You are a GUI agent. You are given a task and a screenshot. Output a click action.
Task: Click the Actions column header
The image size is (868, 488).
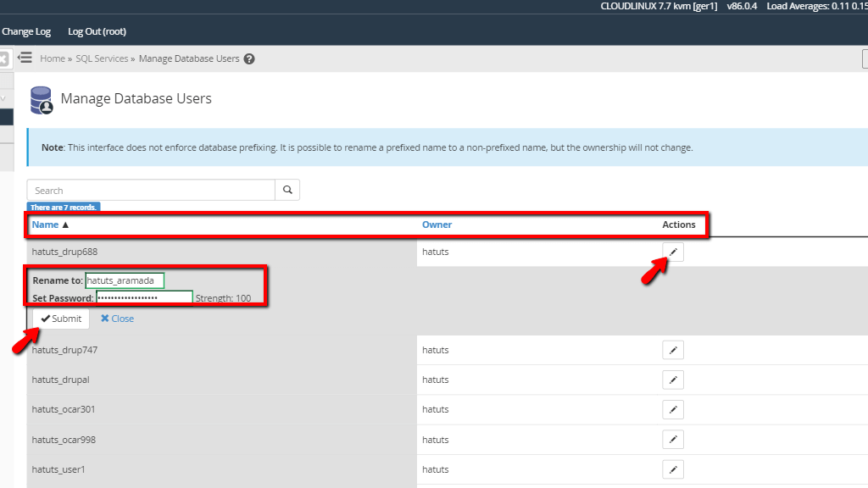click(x=679, y=225)
